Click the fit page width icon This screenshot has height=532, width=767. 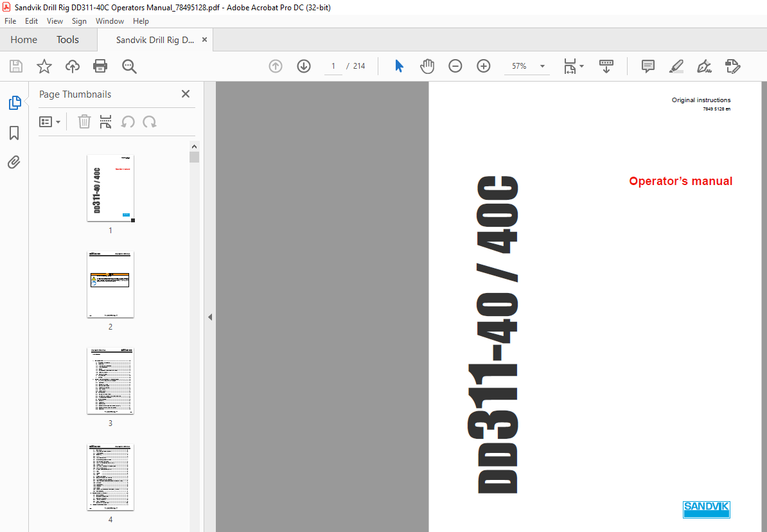point(570,66)
